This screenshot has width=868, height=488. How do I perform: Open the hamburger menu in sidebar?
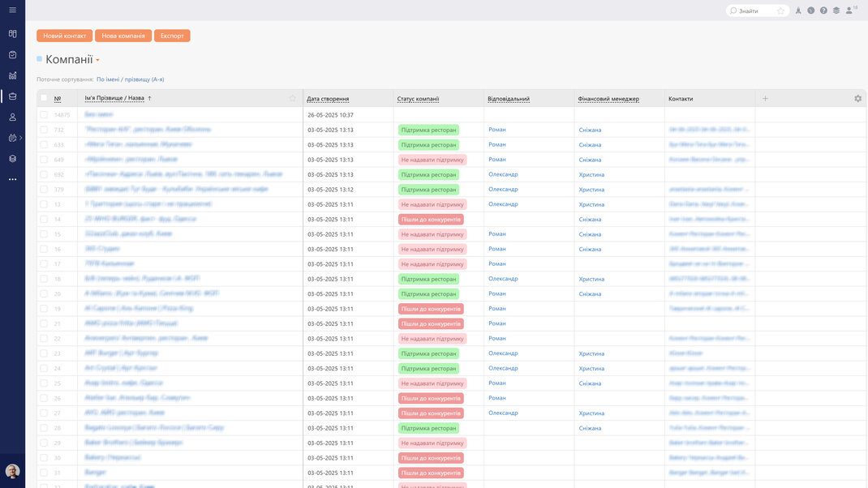(12, 10)
